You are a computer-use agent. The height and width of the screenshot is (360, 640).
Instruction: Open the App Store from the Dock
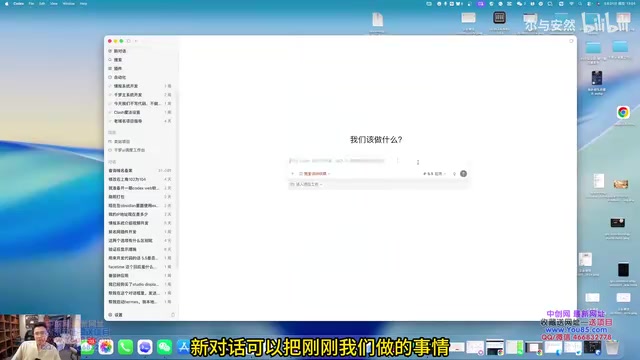point(183,347)
